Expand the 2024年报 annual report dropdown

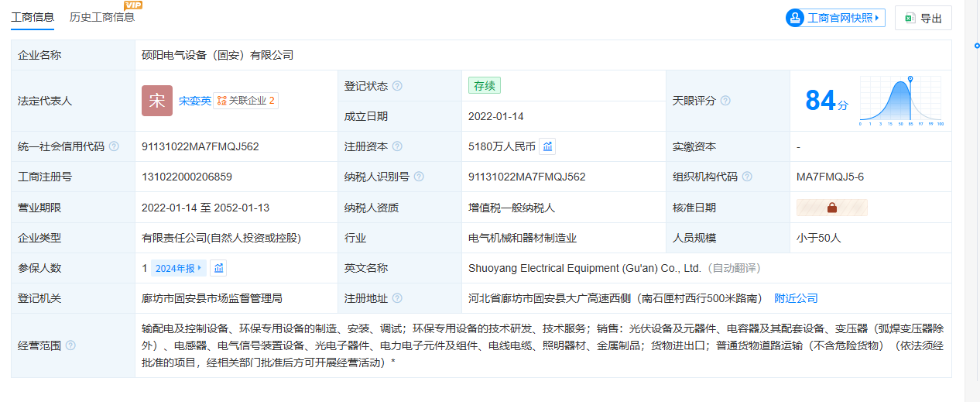[x=178, y=268]
